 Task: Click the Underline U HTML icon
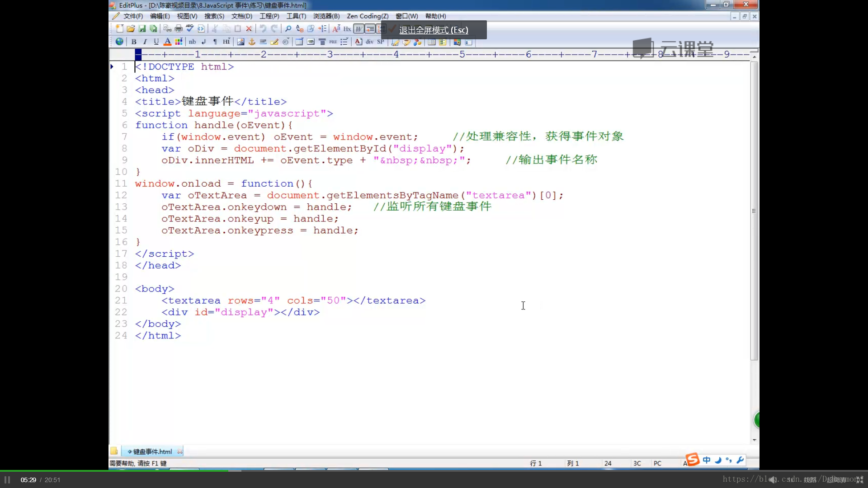pyautogui.click(x=156, y=42)
